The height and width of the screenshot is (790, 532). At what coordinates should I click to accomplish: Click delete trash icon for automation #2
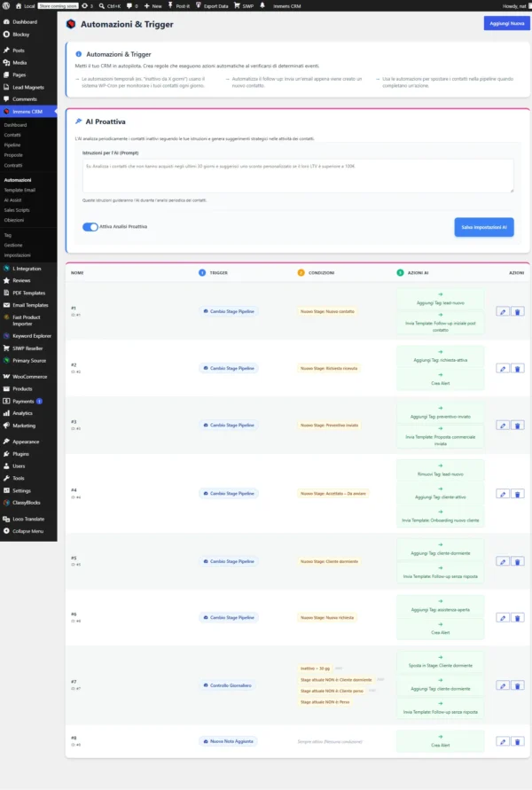coord(518,368)
